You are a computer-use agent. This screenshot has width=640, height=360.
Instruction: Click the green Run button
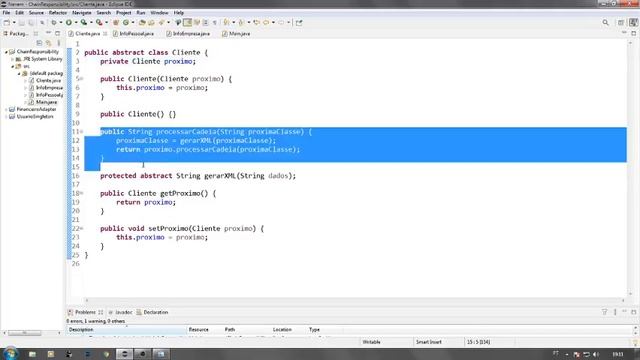[x=69, y=22]
